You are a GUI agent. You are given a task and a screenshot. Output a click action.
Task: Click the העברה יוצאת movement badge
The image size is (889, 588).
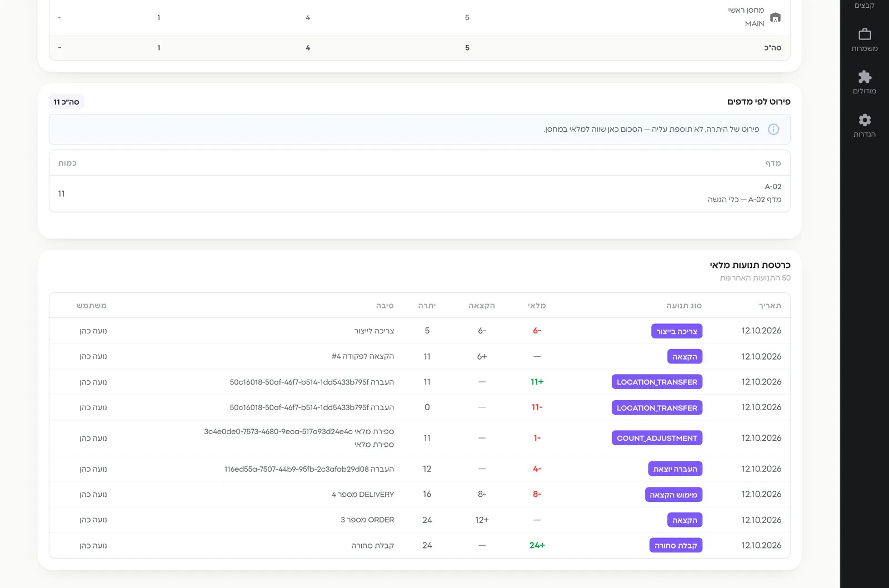[675, 469]
